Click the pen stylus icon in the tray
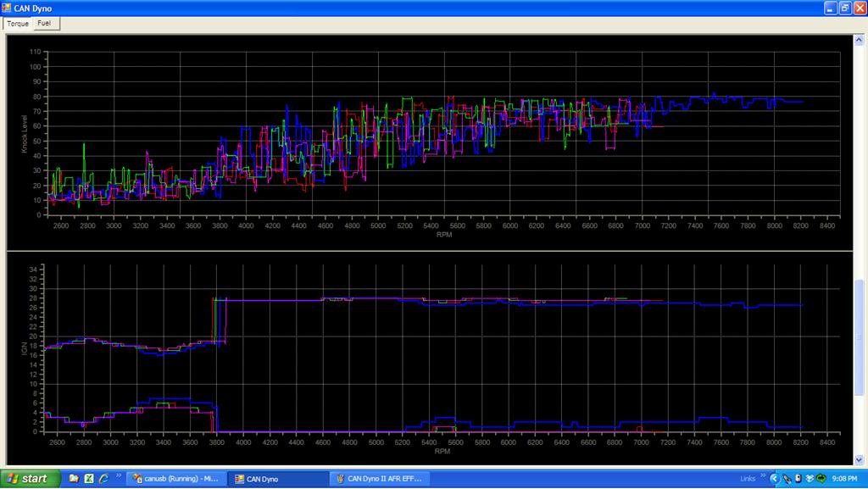 click(x=787, y=479)
